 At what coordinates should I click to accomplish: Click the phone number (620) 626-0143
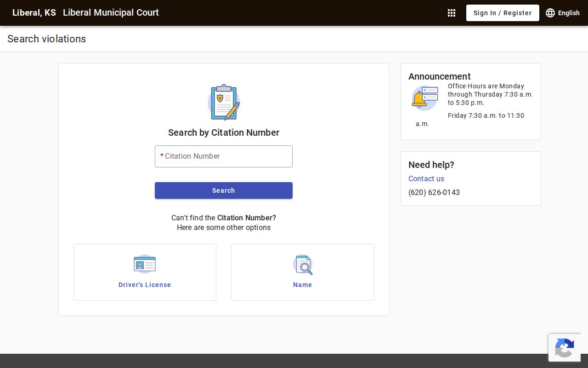pos(434,192)
